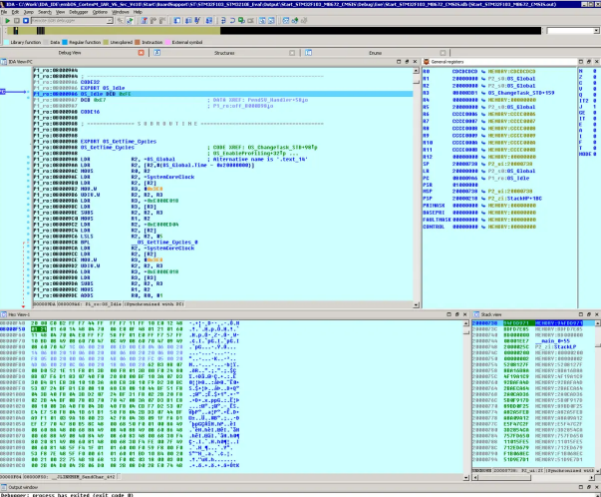Close the Debug View tab with red button

141,53
